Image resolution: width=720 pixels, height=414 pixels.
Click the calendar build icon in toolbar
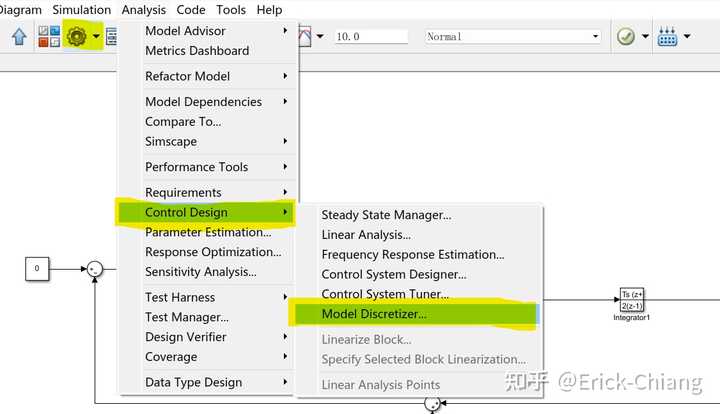point(667,37)
